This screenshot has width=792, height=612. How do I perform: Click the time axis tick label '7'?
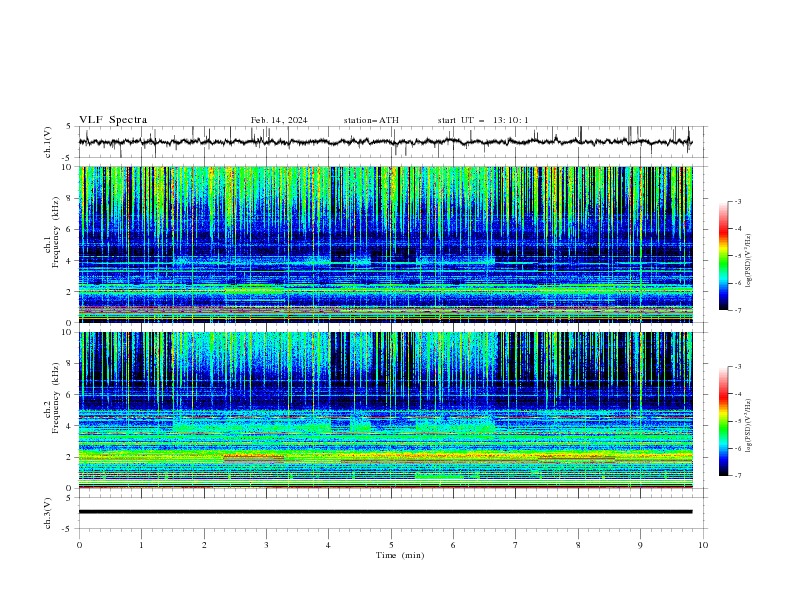click(516, 545)
